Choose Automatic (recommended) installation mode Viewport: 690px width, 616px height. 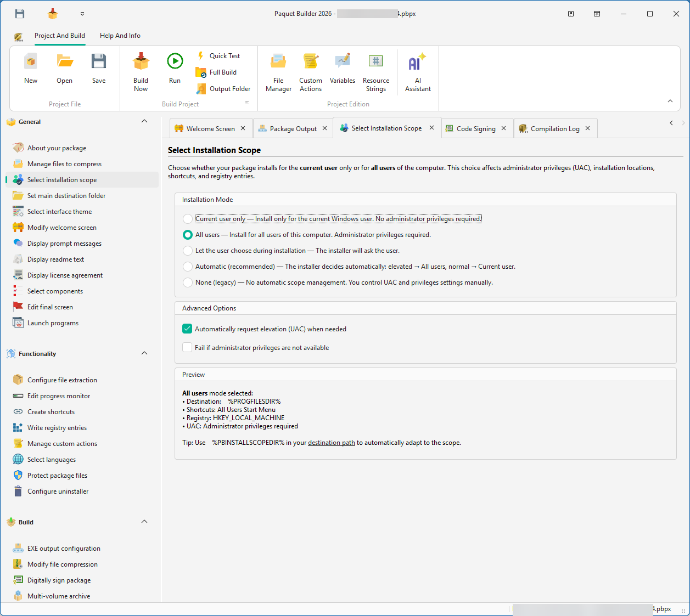coord(188,267)
